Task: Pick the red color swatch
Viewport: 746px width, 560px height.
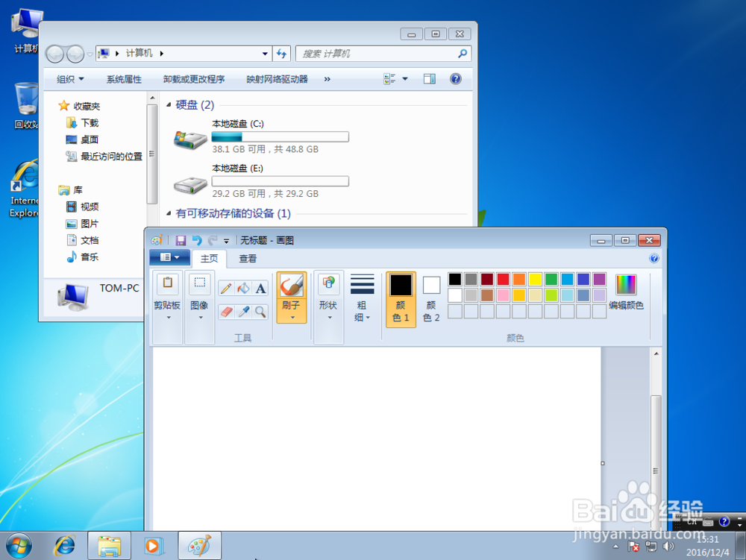Action: coord(503,279)
